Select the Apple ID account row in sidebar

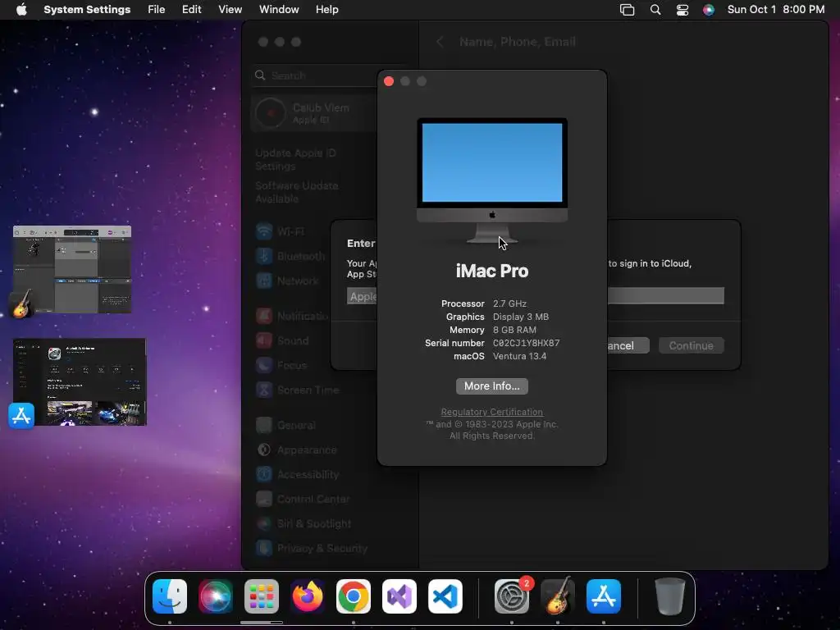[x=315, y=113]
